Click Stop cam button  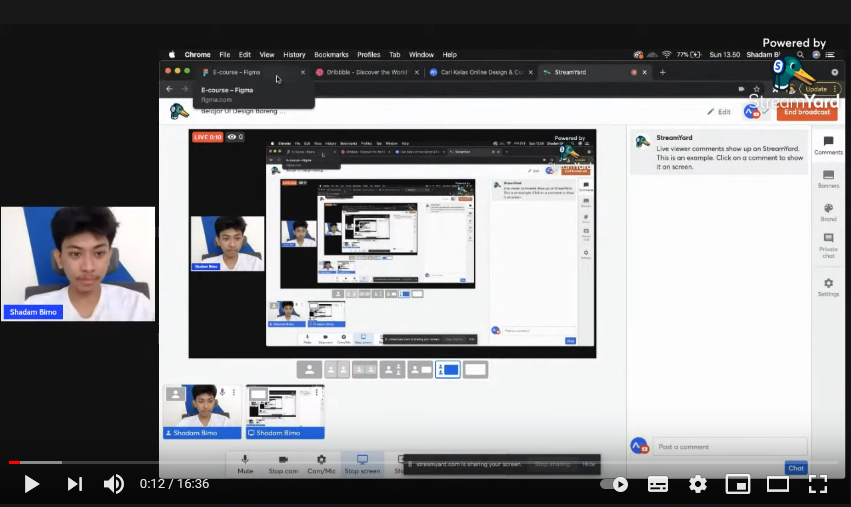(283, 465)
